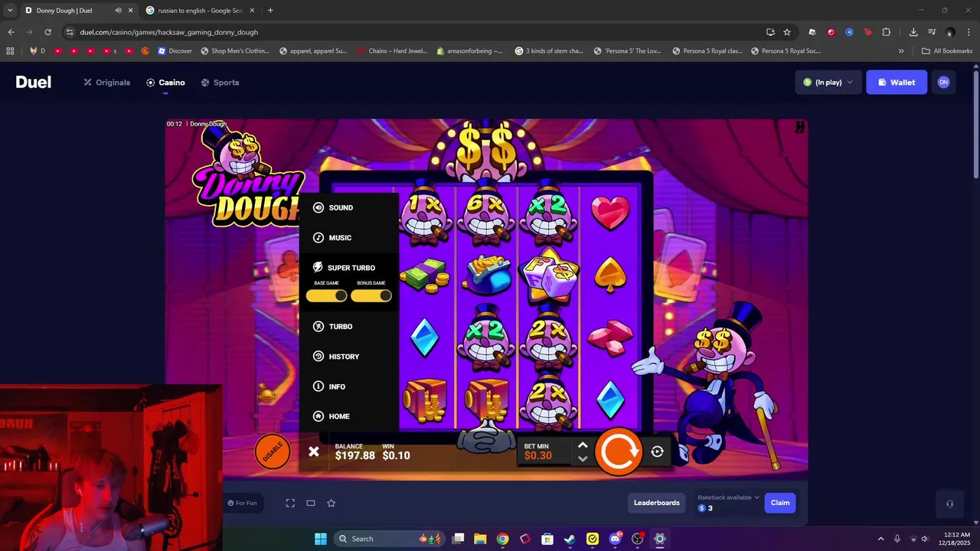Screen dimensions: 980x551
Task: Open the Originals section
Action: 107,83
